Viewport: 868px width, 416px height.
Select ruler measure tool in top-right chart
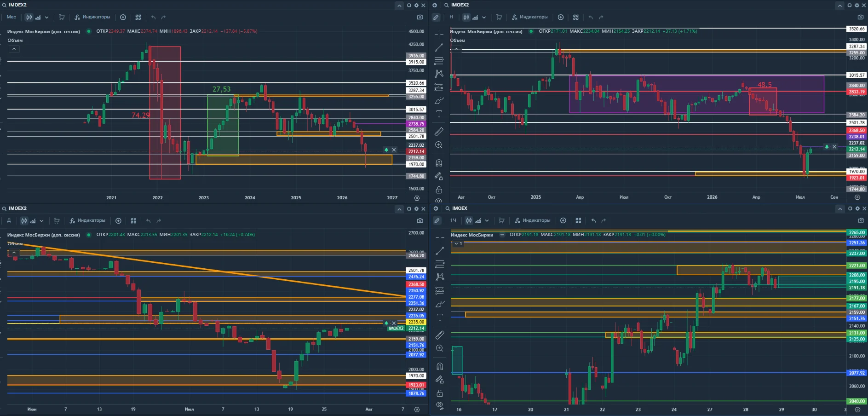click(439, 132)
